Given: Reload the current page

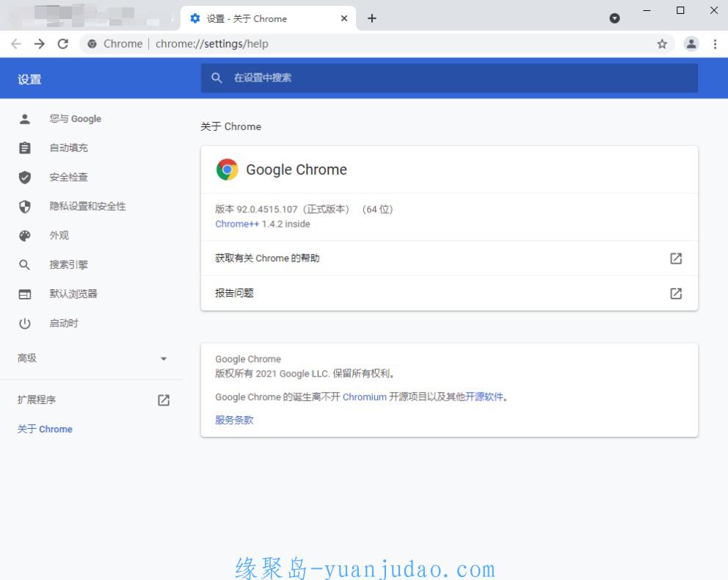Looking at the screenshot, I should 62,43.
